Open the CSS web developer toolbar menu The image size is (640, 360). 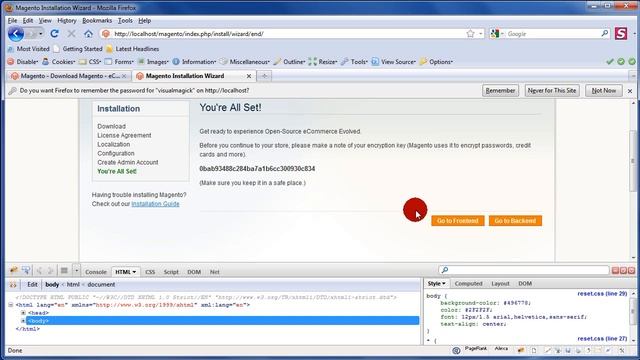pos(90,62)
